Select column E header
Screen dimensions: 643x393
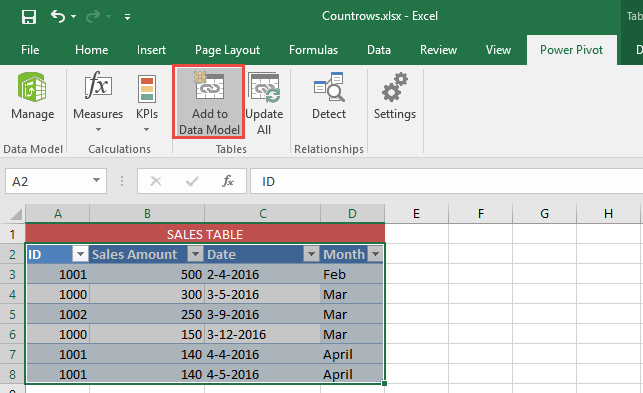[x=416, y=214]
